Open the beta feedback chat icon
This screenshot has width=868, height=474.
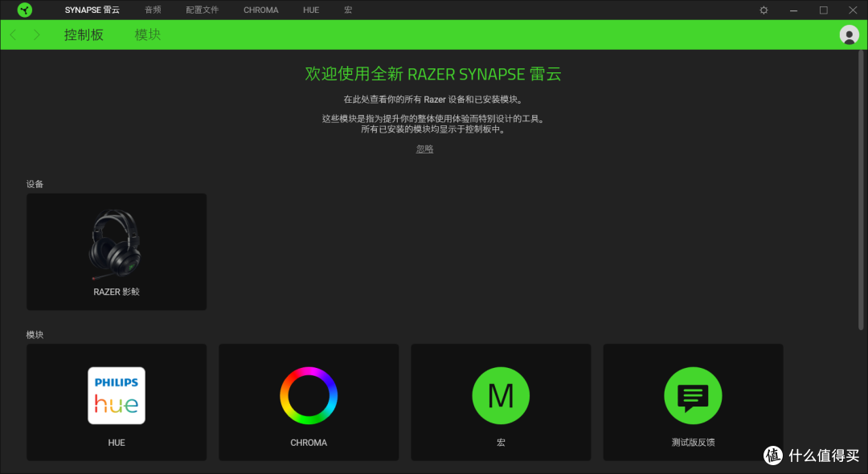693,395
